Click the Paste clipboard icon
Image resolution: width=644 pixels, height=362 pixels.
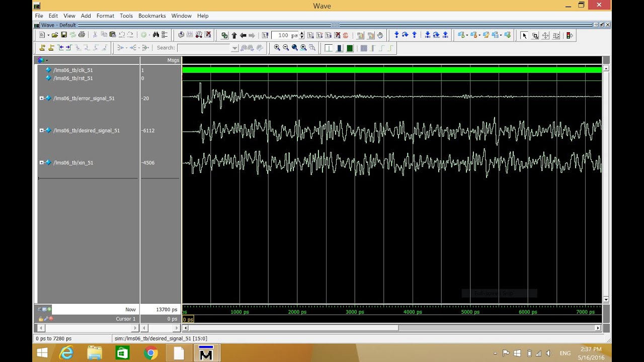(x=113, y=35)
